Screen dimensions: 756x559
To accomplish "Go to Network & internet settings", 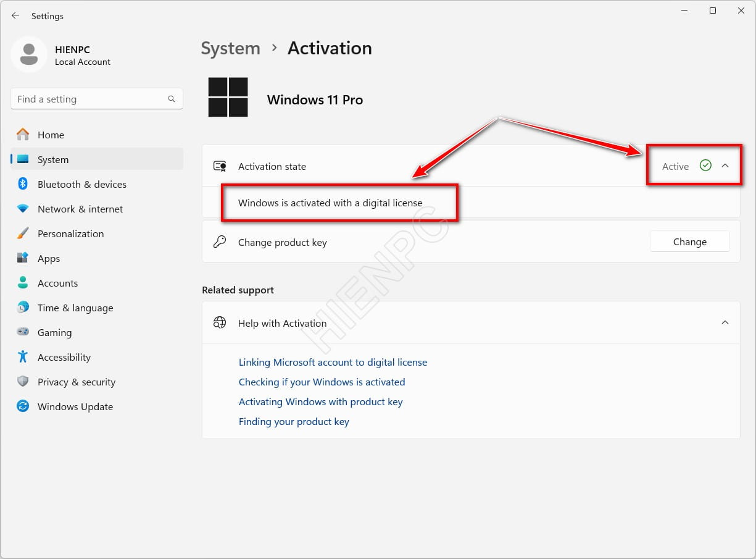I will point(97,209).
